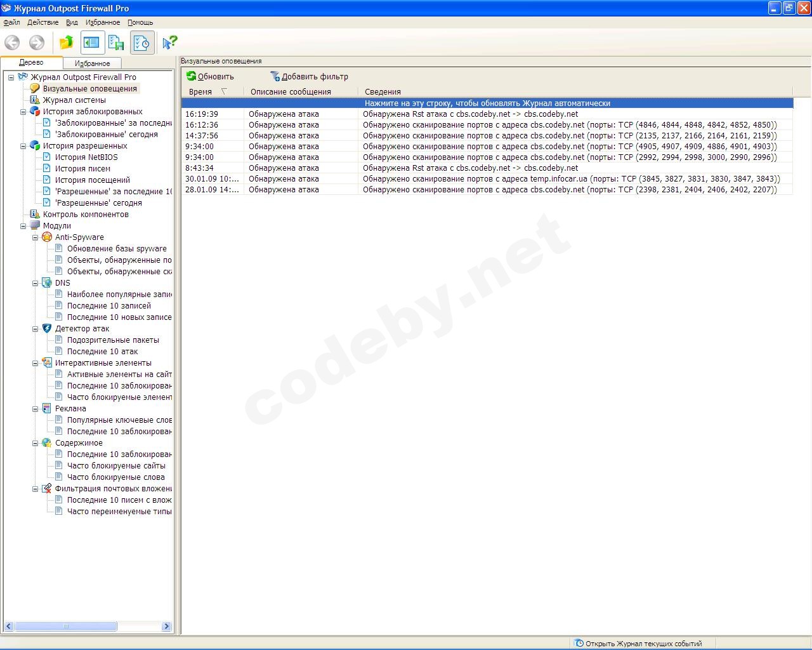The height and width of the screenshot is (650, 812).
Task: Click the folder up-level toolbar icon
Action: click(x=66, y=43)
